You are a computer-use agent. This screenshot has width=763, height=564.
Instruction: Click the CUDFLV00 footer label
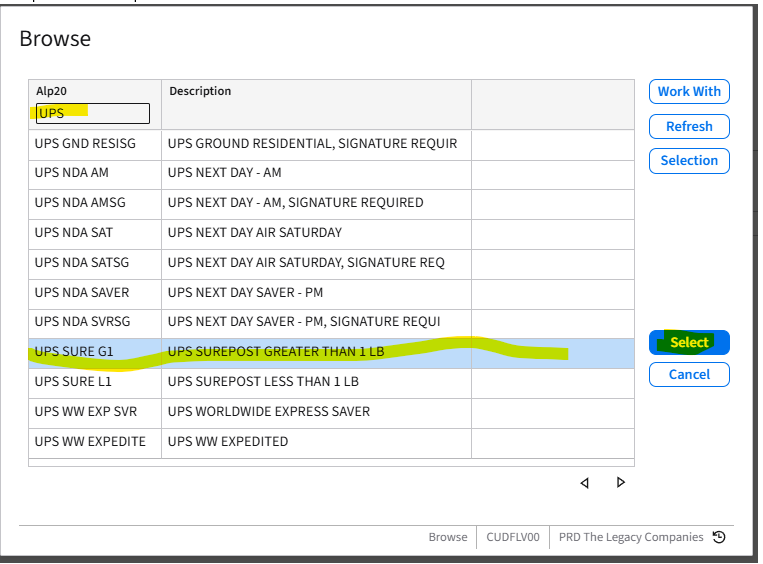(x=513, y=537)
